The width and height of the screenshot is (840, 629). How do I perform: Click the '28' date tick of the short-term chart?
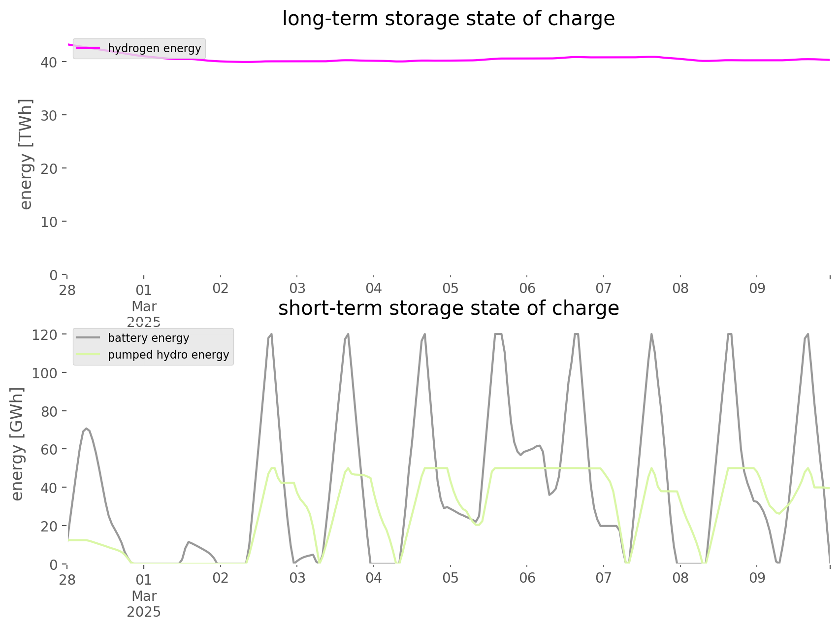pos(67,579)
